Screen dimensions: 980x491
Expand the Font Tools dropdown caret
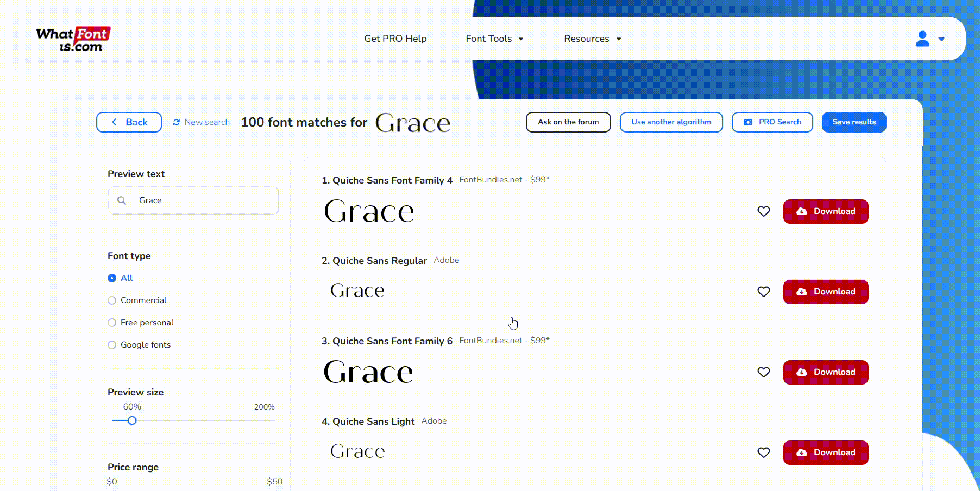(521, 39)
